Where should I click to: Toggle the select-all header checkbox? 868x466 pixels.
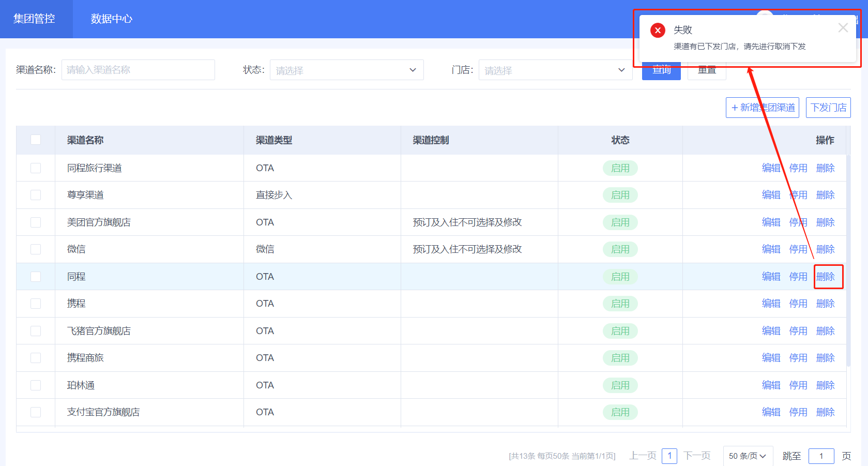pos(36,140)
